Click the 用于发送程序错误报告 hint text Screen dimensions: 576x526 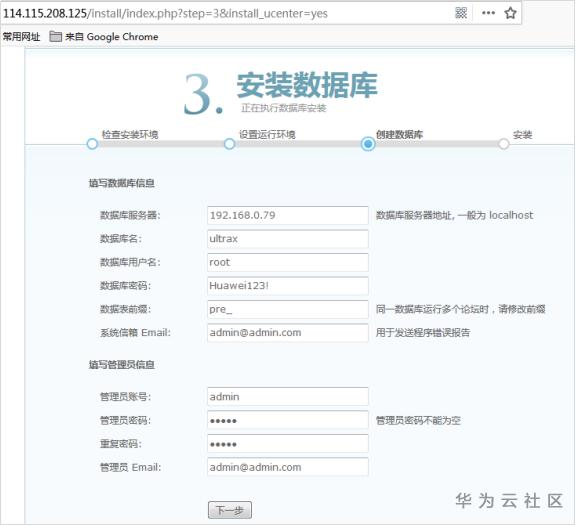point(423,333)
